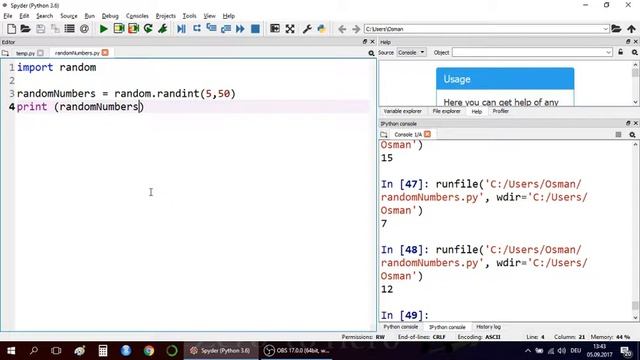
Task: Switch to History log tab
Action: coord(488,327)
